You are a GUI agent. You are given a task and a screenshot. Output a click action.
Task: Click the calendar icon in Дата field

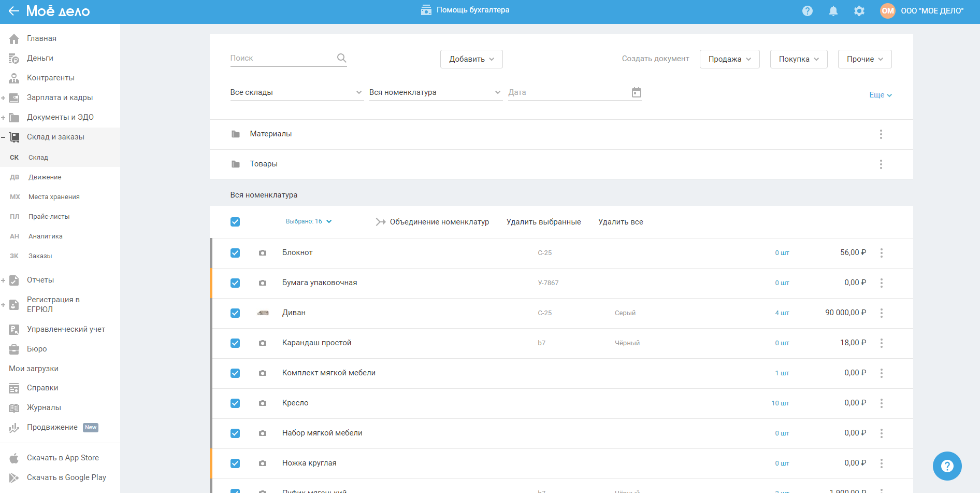tap(636, 92)
